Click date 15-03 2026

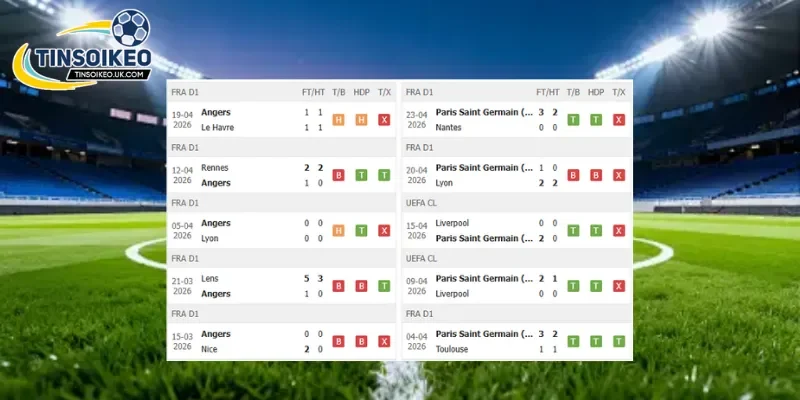tap(182, 341)
